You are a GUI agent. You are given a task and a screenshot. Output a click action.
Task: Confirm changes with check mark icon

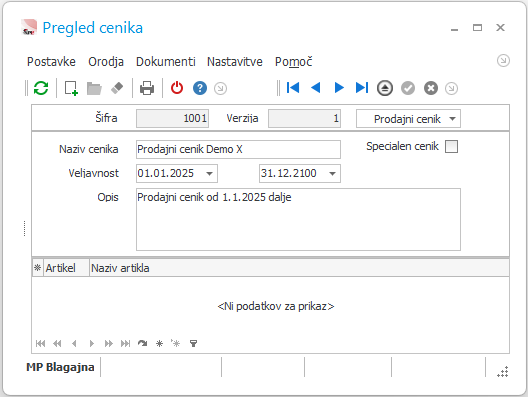408,88
